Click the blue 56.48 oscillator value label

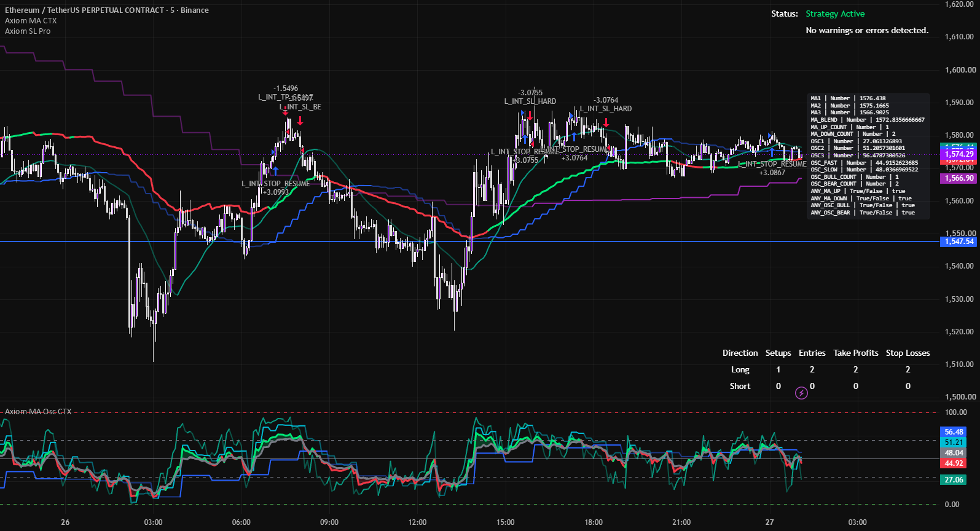point(954,432)
